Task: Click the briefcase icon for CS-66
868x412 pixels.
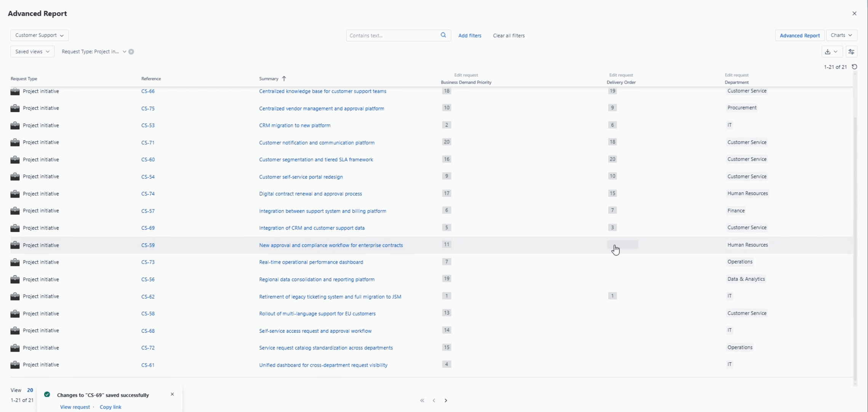Action: (15, 91)
